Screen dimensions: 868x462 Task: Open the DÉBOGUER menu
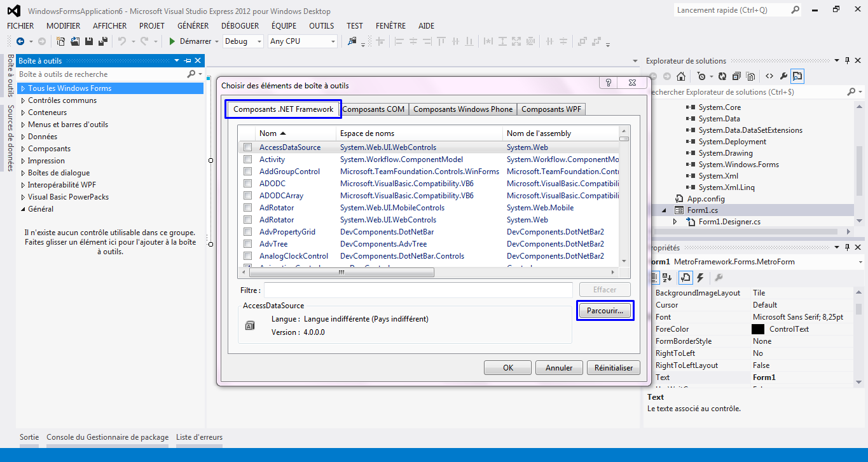pos(240,26)
